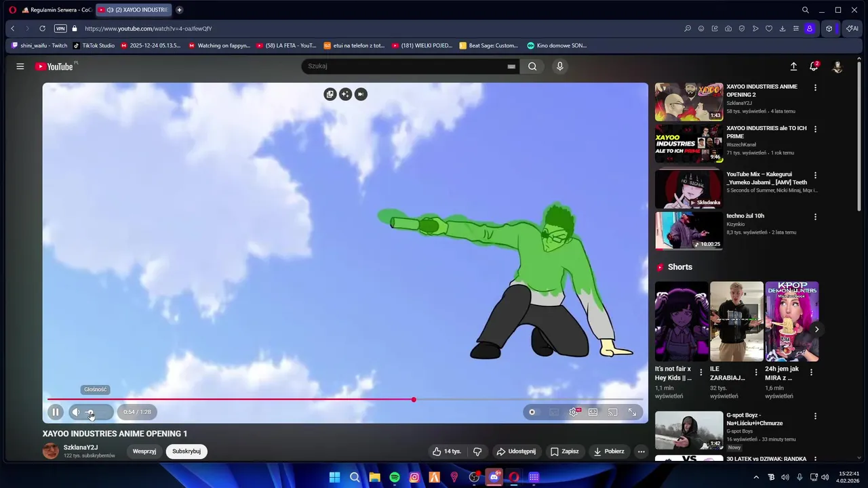Pause the video playback

(x=56, y=411)
